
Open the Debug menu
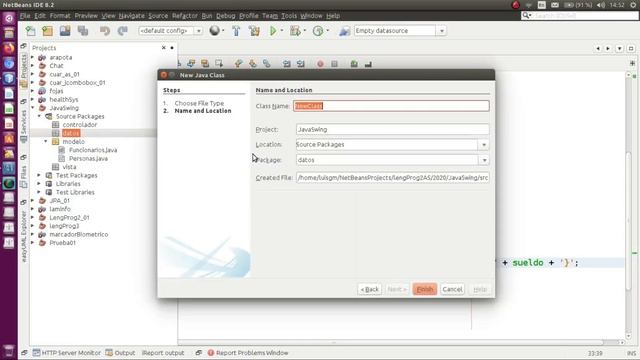pyautogui.click(x=225, y=16)
